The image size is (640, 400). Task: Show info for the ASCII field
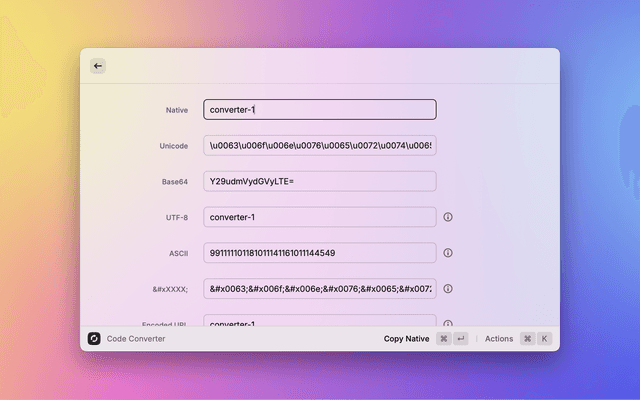448,253
